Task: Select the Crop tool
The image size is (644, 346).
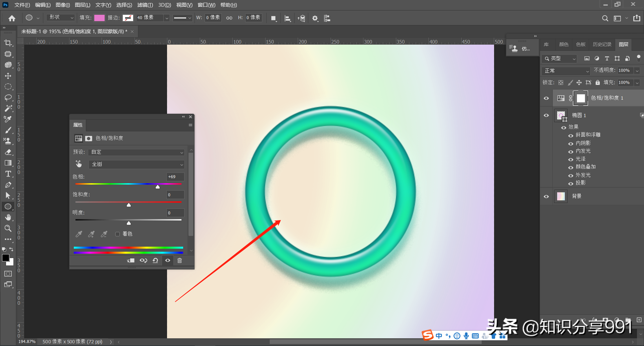Action: pos(8,43)
